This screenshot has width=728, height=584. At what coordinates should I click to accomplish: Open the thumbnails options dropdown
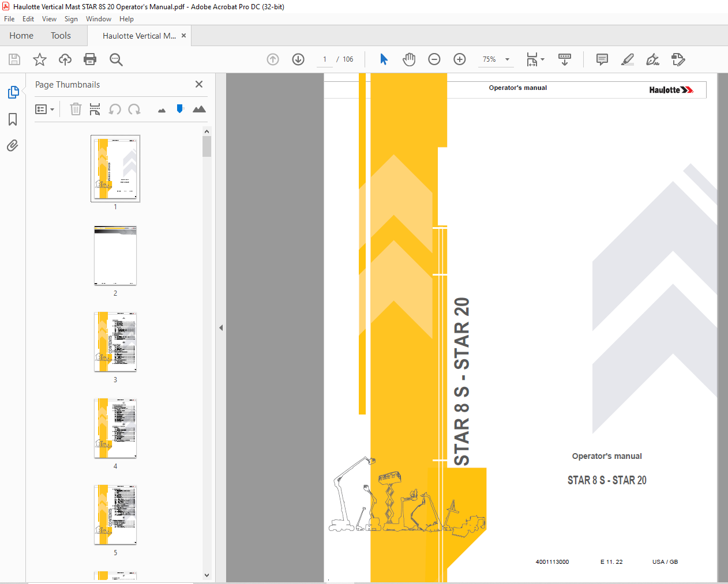(44, 109)
